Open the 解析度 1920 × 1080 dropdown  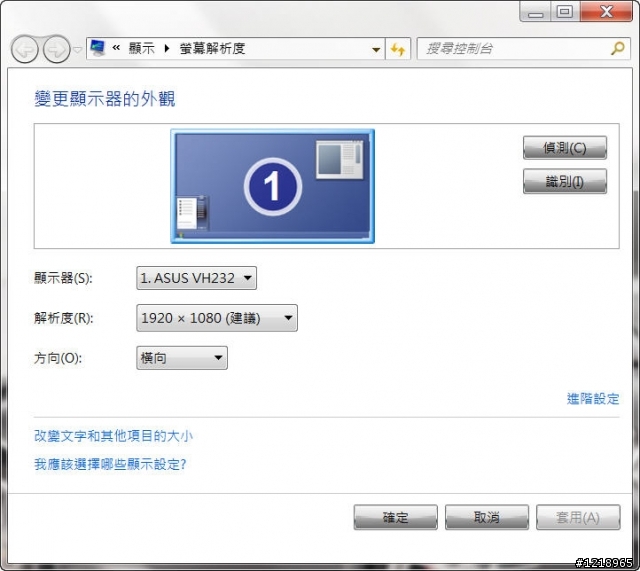[x=217, y=318]
